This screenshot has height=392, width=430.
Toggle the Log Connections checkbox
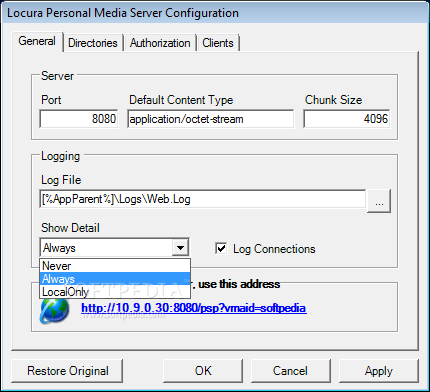221,248
